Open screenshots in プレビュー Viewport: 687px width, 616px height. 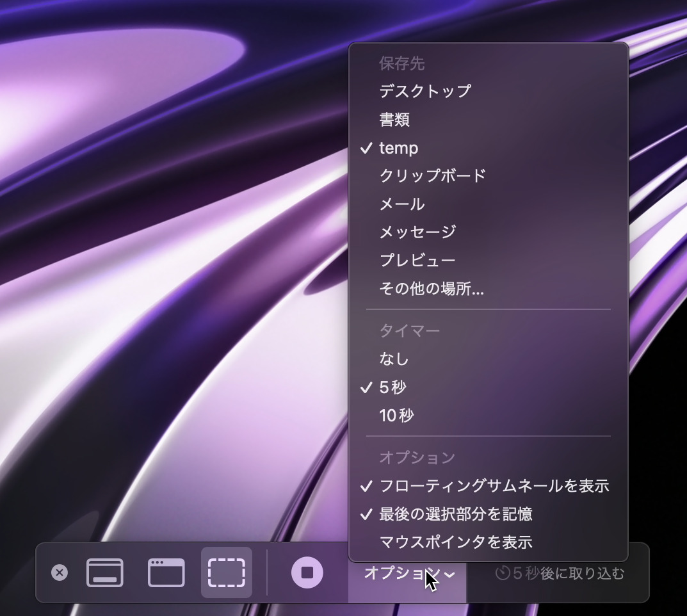click(418, 261)
